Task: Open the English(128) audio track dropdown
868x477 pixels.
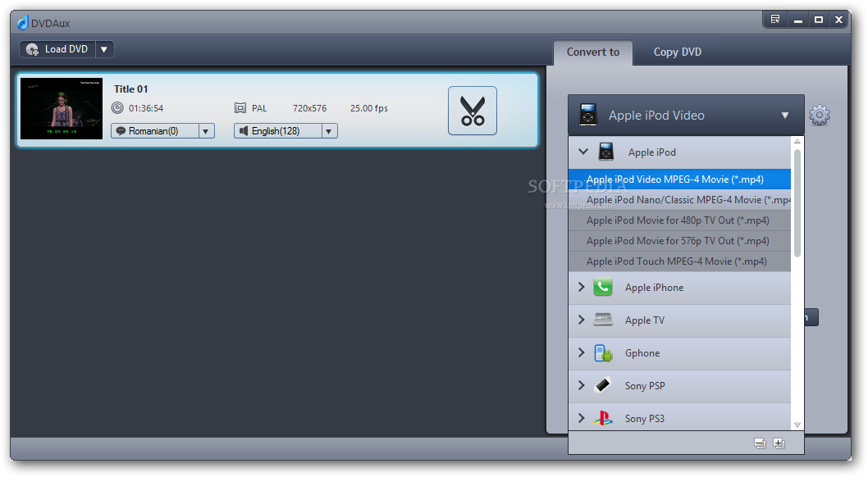Action: 329,131
